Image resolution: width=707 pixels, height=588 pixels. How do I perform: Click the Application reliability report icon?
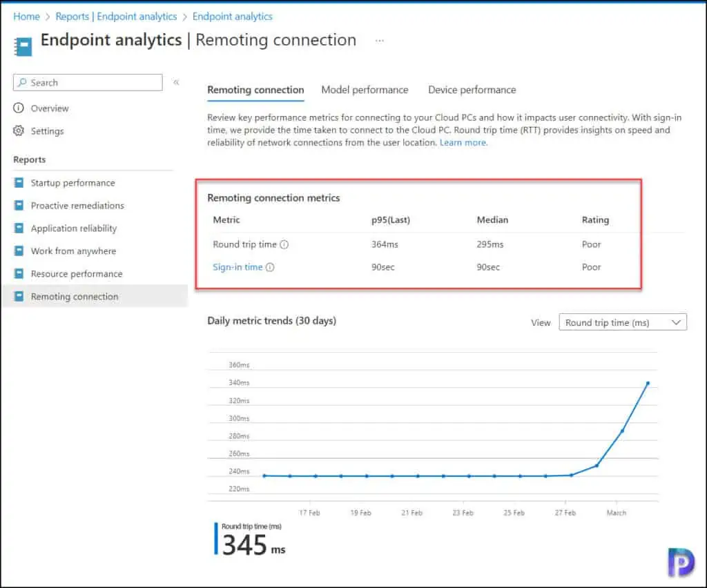pos(19,228)
